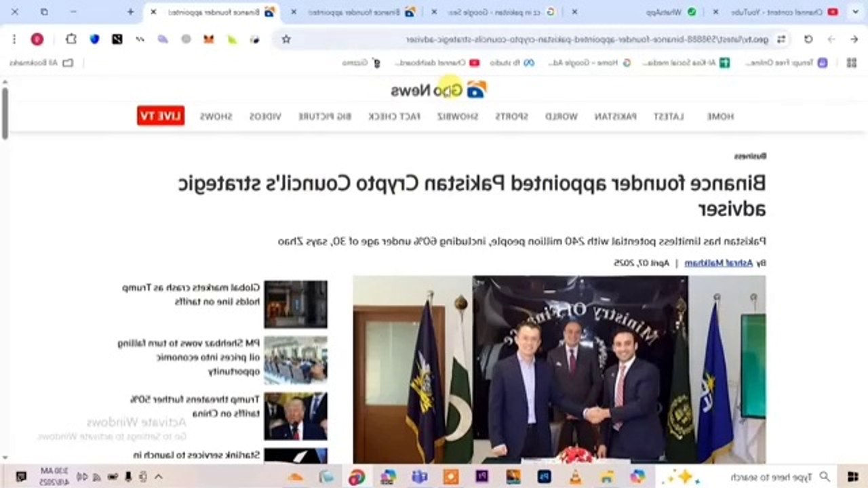Open VLC from the taskbar
868x488 pixels.
[575, 476]
